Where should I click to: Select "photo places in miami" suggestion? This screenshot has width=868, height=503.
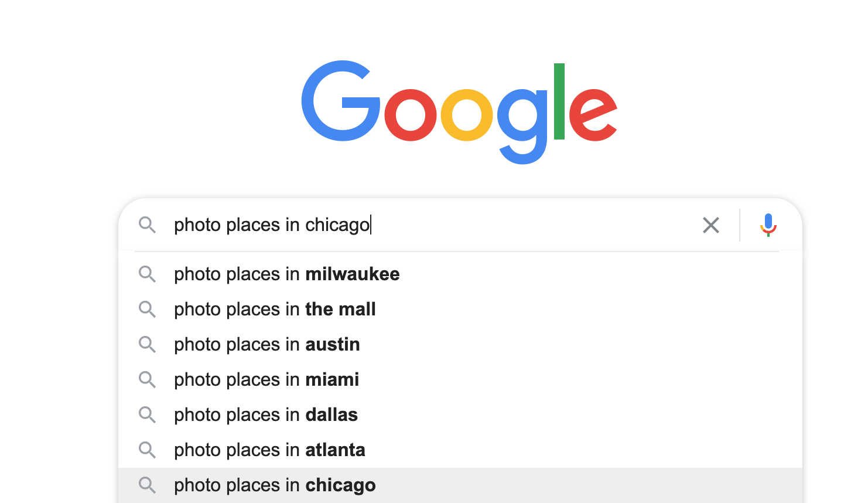point(266,380)
